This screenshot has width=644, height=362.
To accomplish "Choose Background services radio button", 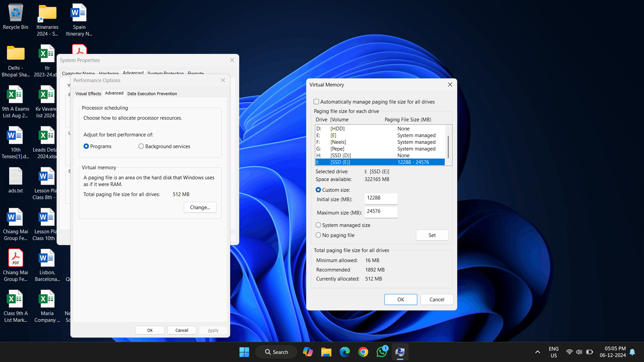I will pos(141,146).
